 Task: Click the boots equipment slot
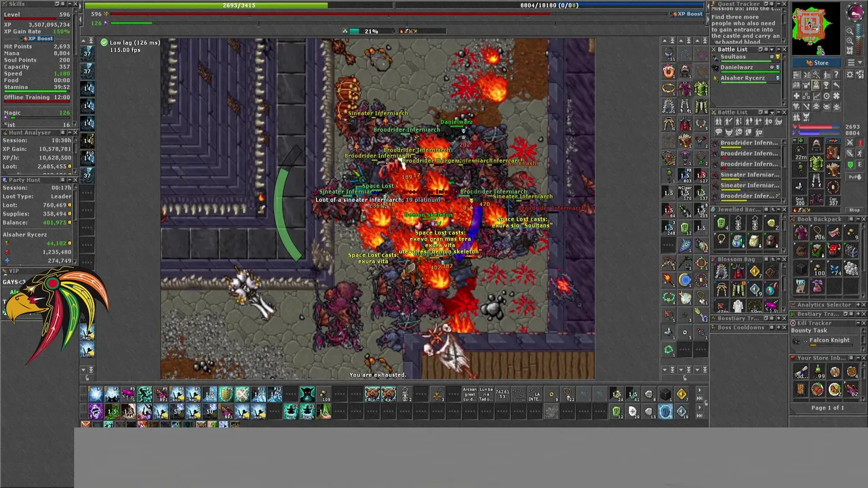point(816,197)
